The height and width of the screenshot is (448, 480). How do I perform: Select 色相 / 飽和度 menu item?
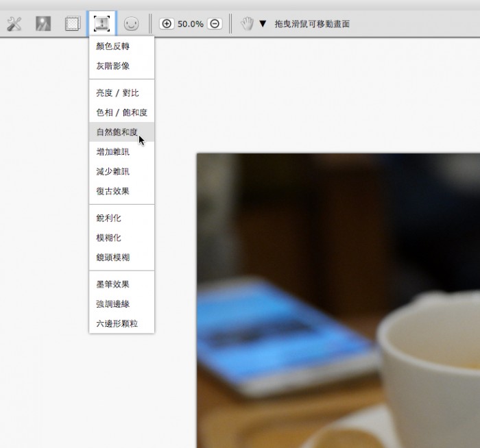tap(121, 112)
